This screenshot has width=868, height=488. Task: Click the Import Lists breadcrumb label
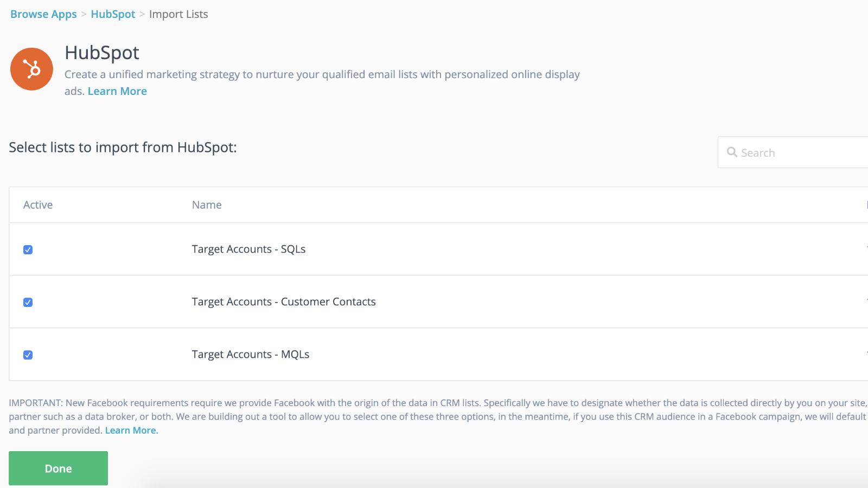point(178,14)
